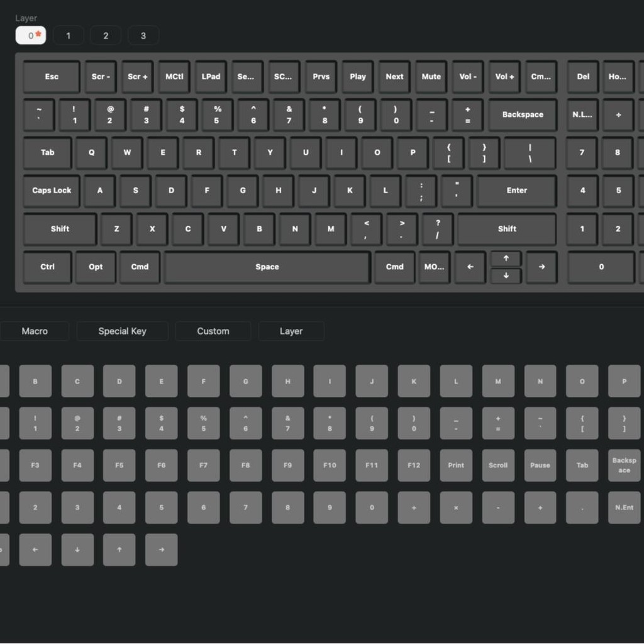
Task: Open the Special Key tab
Action: pos(122,331)
